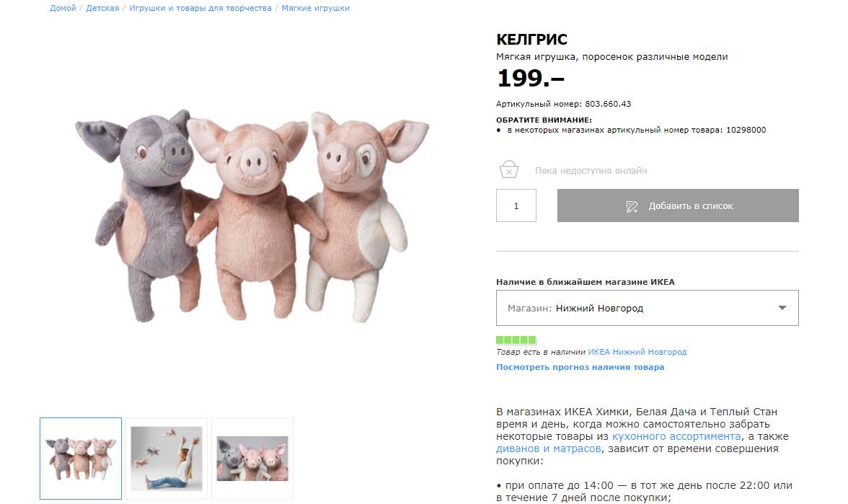The image size is (848, 504).
Task: Follow the кухонного ассортимента link
Action: click(676, 436)
